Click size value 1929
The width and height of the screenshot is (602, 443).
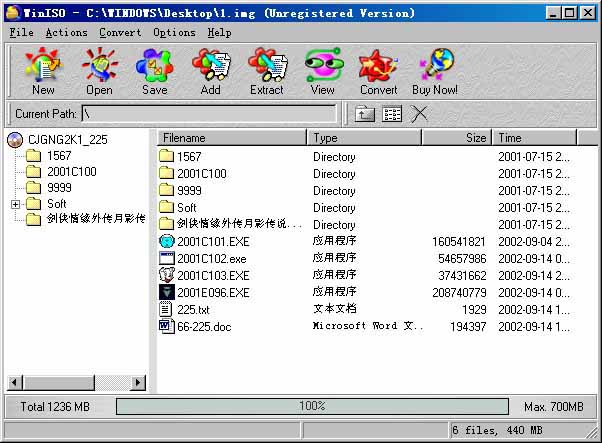pos(474,310)
